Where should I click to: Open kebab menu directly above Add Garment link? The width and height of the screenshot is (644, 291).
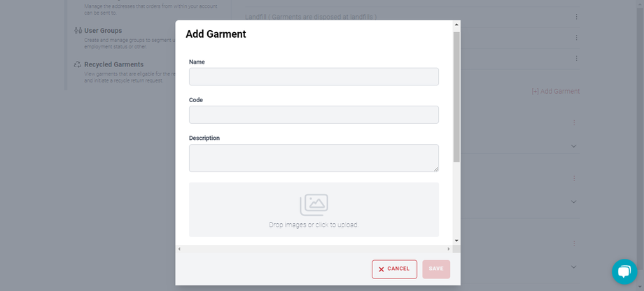[576, 59]
